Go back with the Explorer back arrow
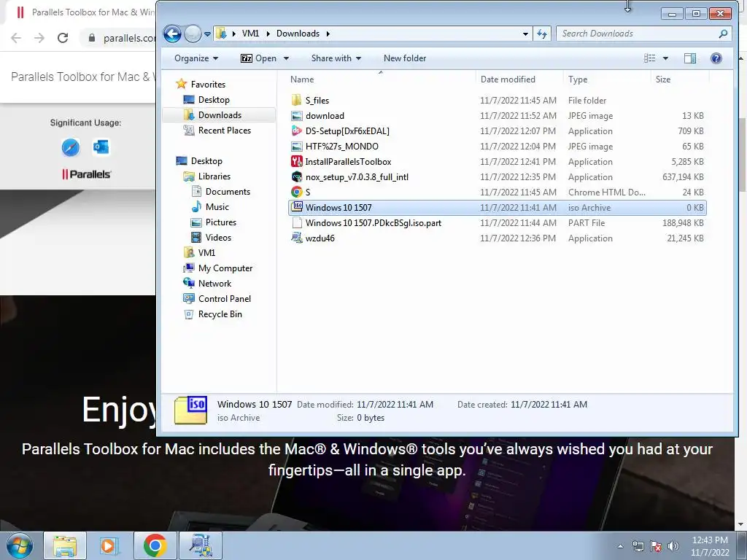The image size is (747, 560). (172, 34)
